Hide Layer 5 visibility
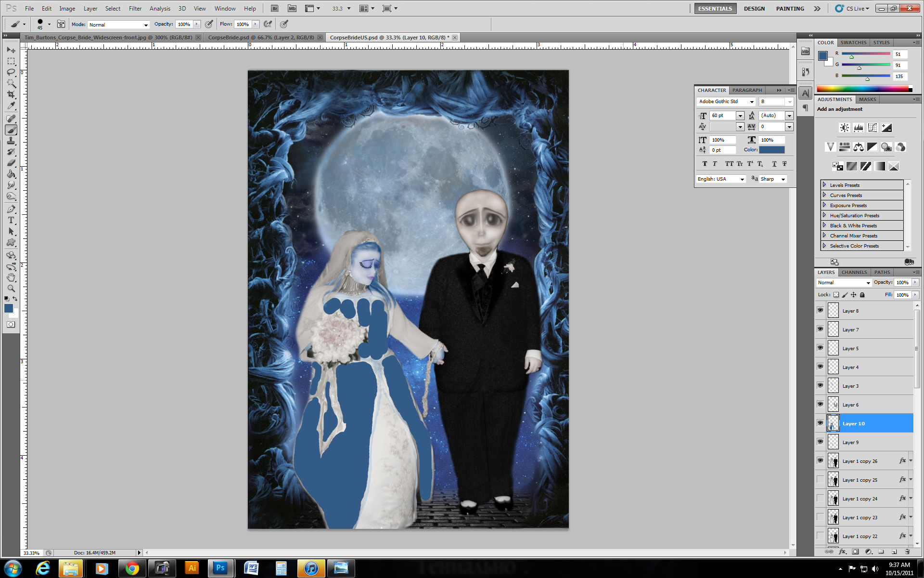924x578 pixels. point(820,348)
